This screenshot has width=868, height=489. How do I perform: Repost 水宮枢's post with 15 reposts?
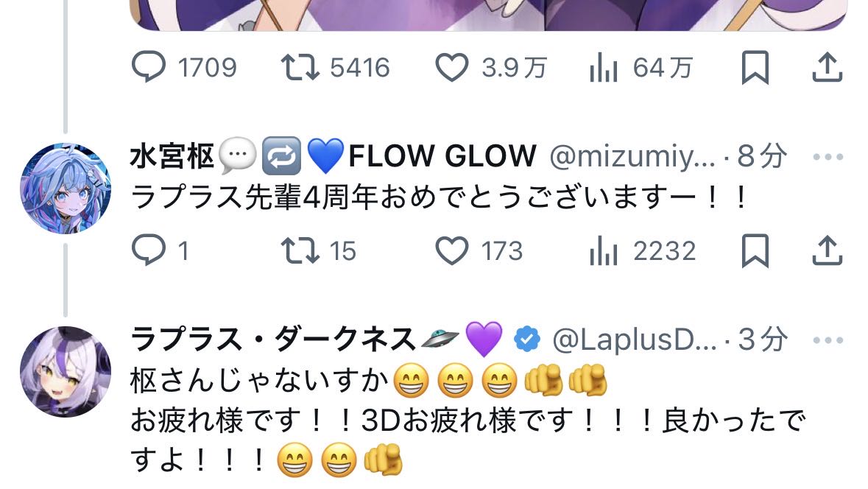[318, 250]
